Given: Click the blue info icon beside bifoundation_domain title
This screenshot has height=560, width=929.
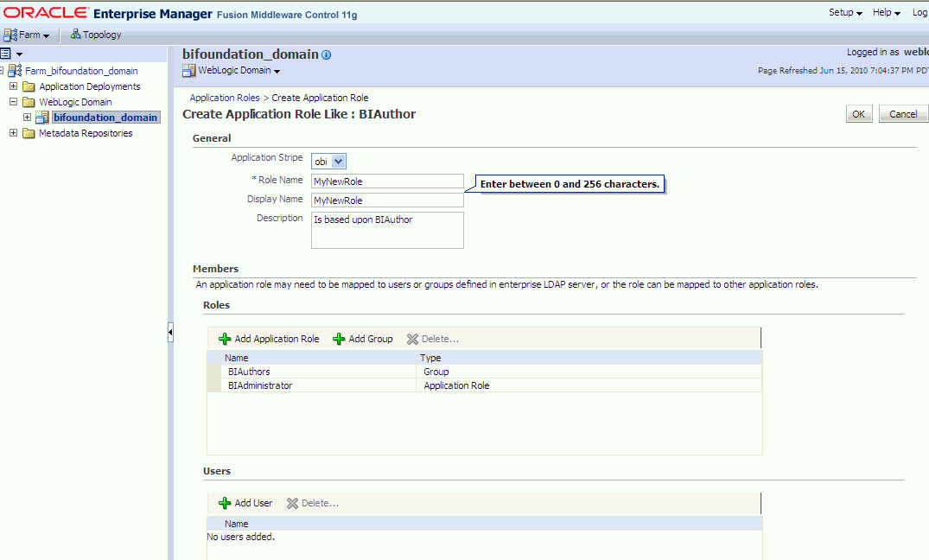Looking at the screenshot, I should tap(326, 55).
